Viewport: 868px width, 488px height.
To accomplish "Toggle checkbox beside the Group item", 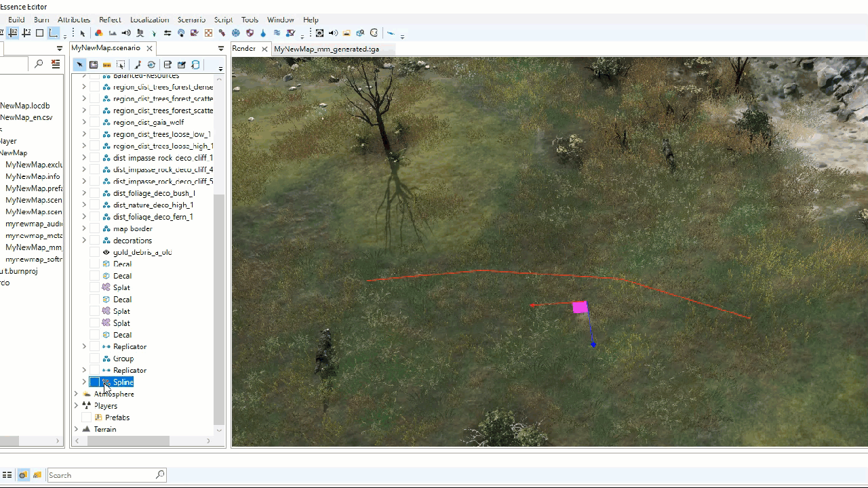I will click(x=95, y=359).
